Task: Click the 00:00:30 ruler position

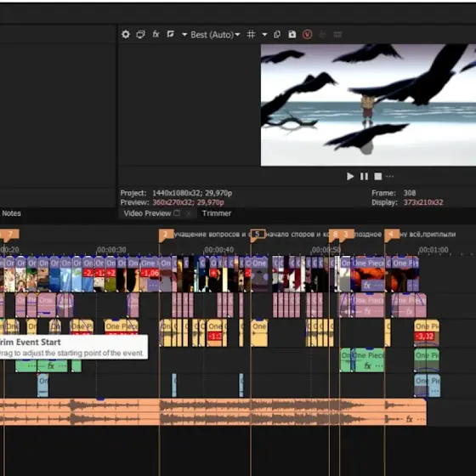Action: (x=111, y=250)
